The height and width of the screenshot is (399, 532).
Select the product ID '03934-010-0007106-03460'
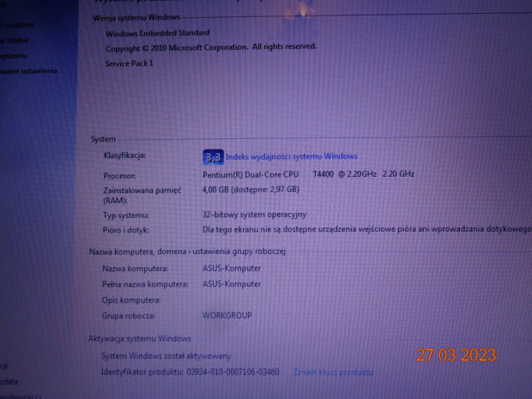point(233,372)
